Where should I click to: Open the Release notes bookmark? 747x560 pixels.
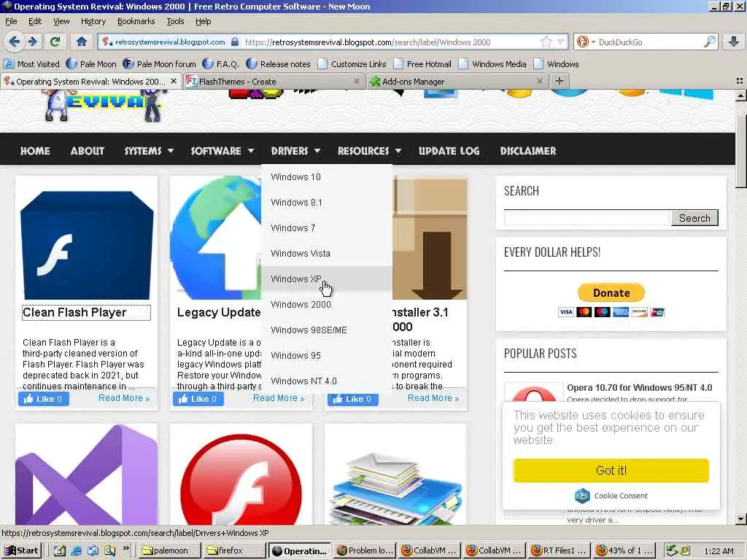[x=278, y=64]
